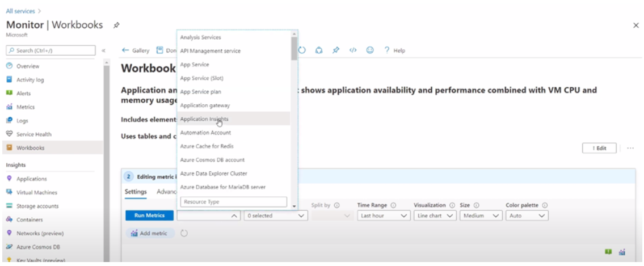This screenshot has height=266, width=644.
Task: Open Service Health in the sidebar
Action: coord(34,134)
